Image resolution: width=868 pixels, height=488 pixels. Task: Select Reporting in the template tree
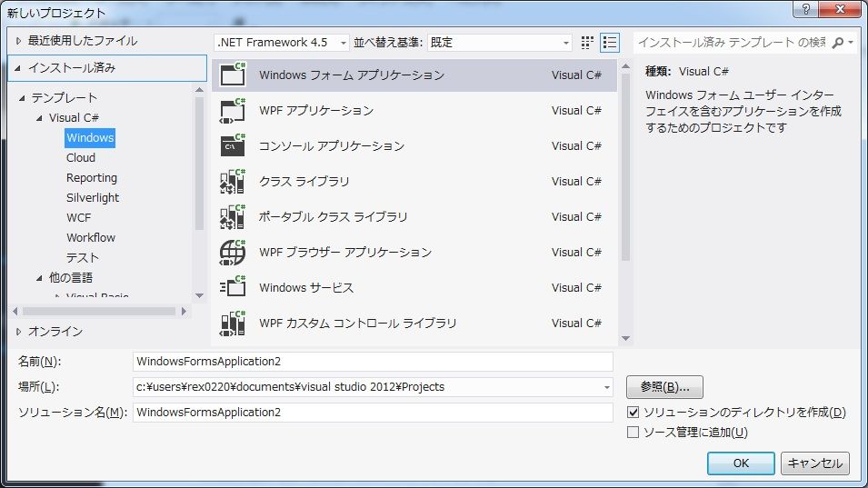[91, 177]
